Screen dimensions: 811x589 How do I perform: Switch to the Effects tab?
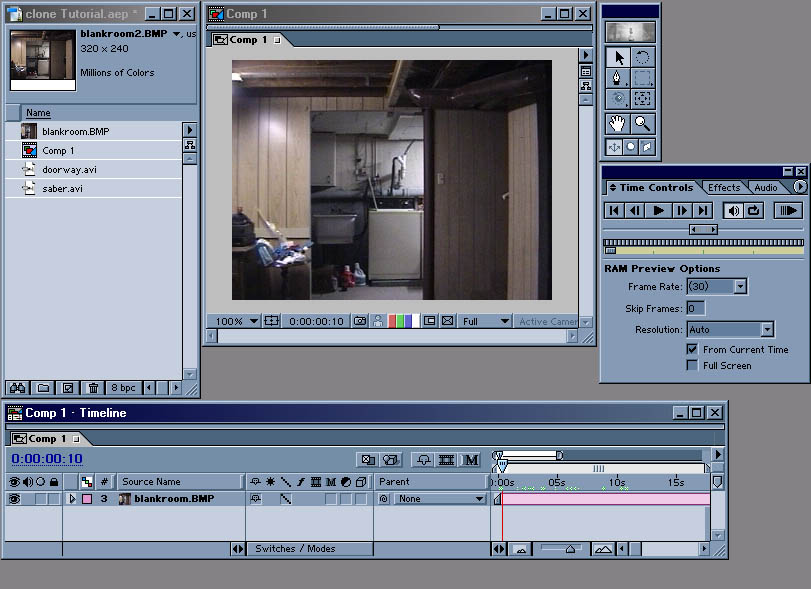[x=724, y=187]
